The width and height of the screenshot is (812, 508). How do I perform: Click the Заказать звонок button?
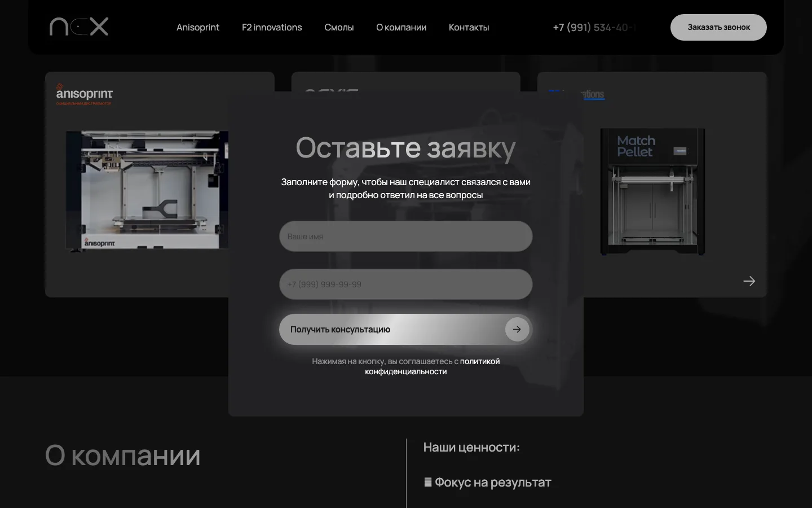coord(718,27)
